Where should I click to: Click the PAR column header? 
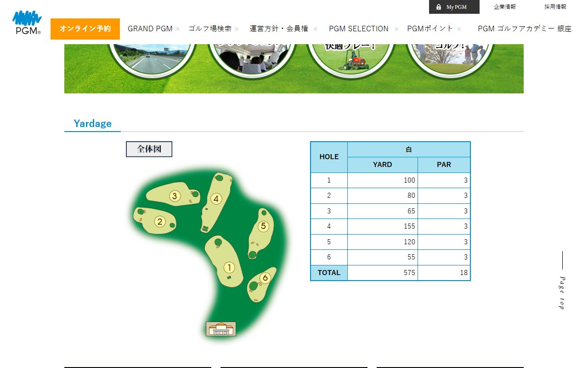click(x=444, y=165)
